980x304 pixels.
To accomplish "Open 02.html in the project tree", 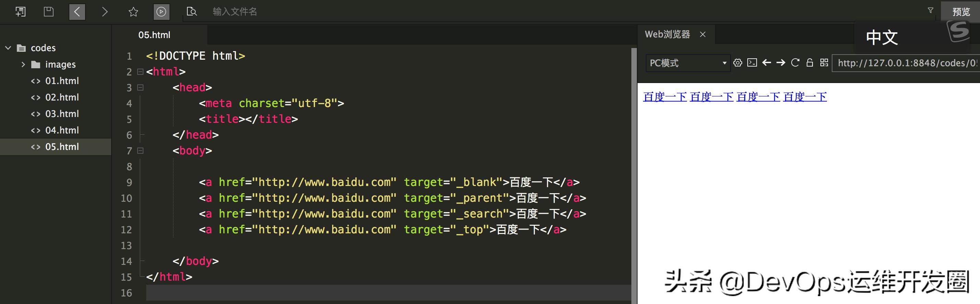I will pos(62,97).
